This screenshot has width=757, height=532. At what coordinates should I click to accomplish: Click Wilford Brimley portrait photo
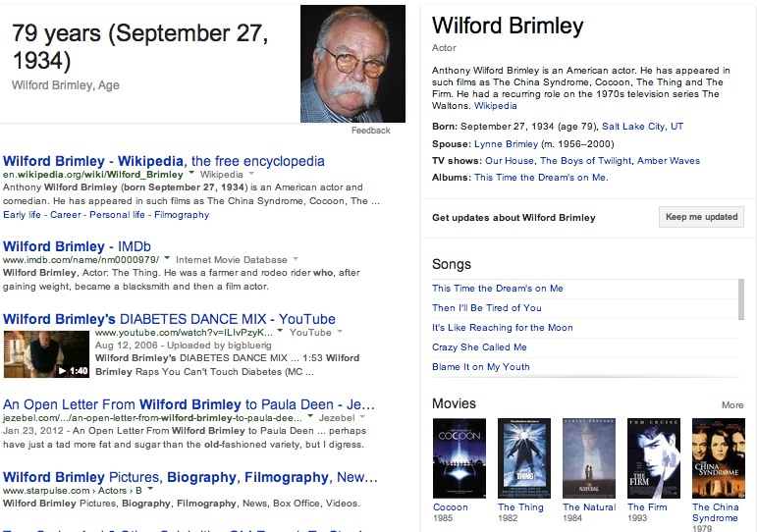[352, 64]
